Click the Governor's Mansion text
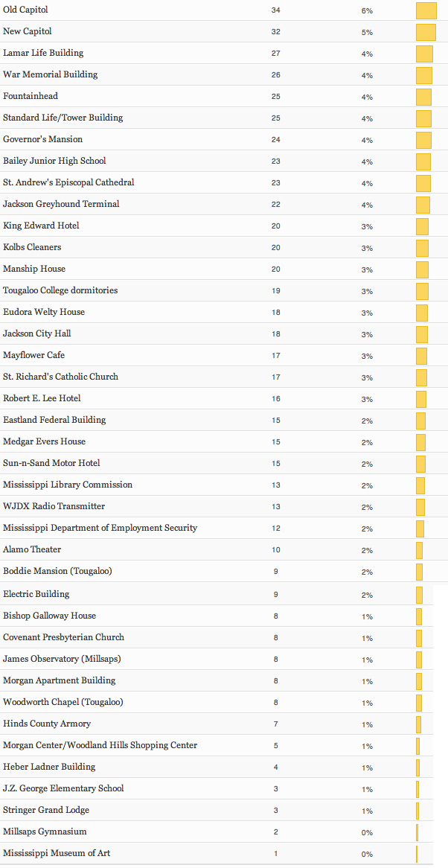This screenshot has width=448, height=868. click(x=42, y=139)
